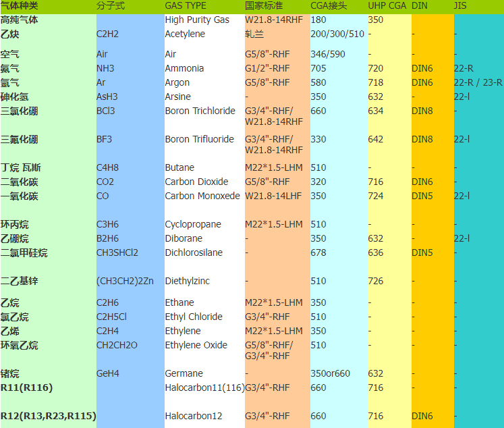Click the 'B2H6' formula cell
This screenshot has height=428, width=504.
point(107,238)
